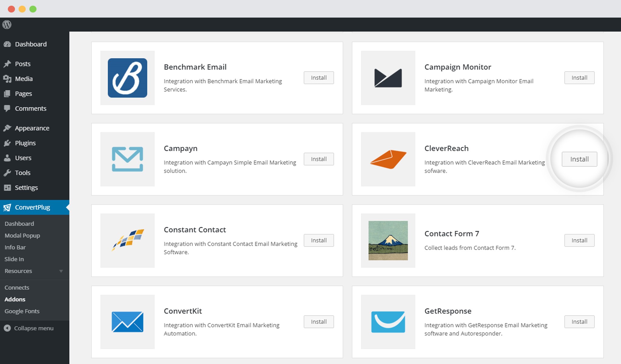The height and width of the screenshot is (364, 621).
Task: Install the Benchmark Email integration
Action: point(319,78)
